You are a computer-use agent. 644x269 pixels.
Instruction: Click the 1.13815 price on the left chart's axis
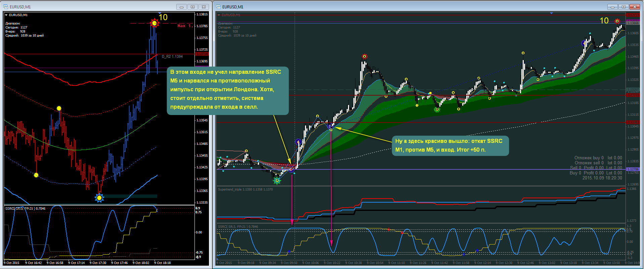click(202, 14)
